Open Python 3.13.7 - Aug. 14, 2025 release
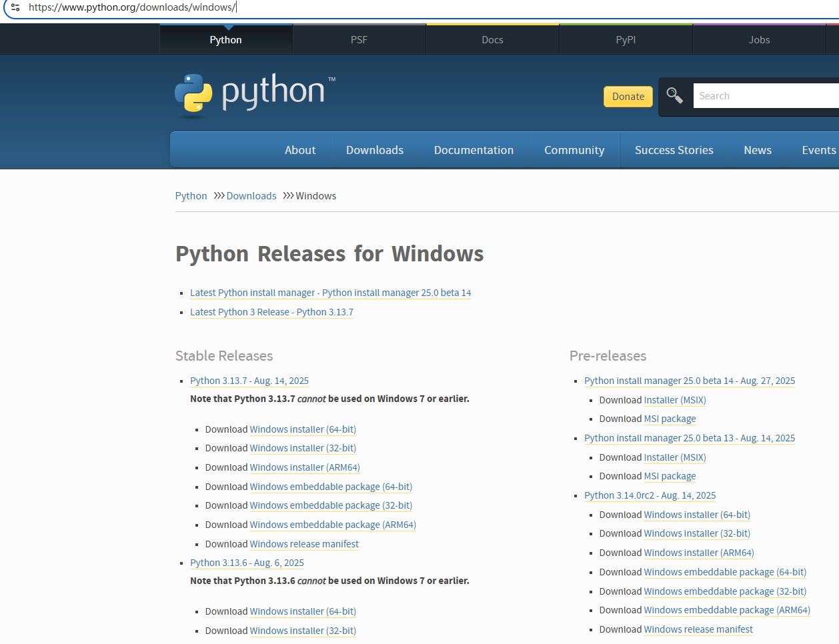839x644 pixels. 249,381
